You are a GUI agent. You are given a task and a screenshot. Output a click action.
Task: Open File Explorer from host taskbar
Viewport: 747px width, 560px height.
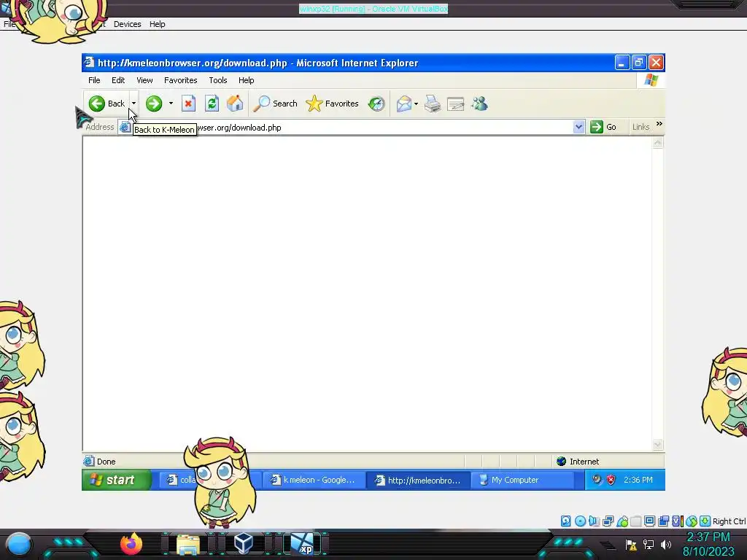point(188,544)
